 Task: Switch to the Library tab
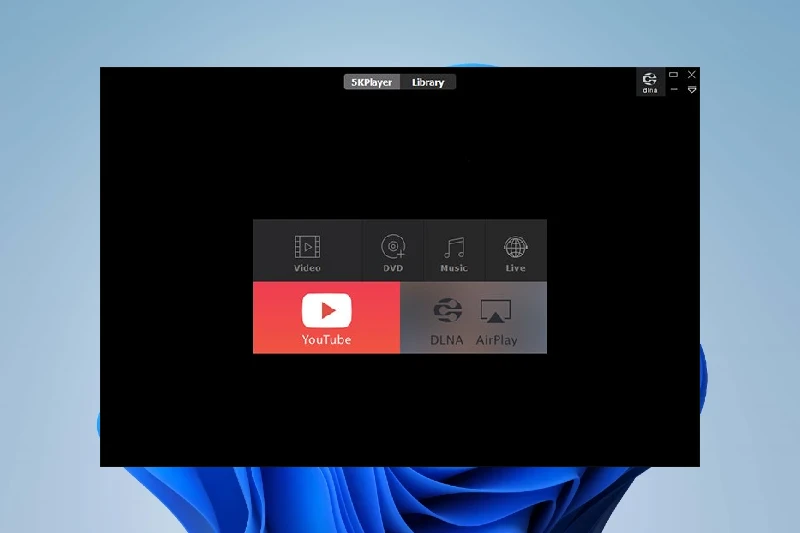(x=428, y=82)
